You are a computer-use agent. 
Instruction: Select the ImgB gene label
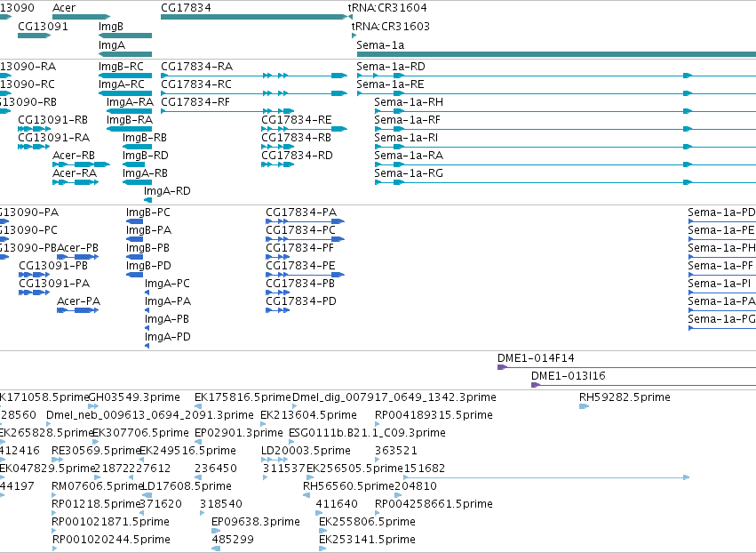tap(111, 26)
